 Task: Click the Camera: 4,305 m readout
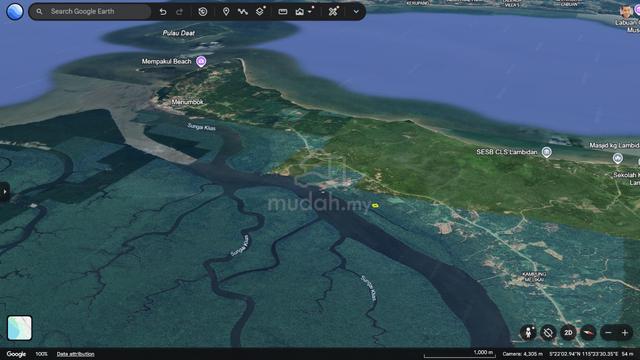tap(522, 354)
